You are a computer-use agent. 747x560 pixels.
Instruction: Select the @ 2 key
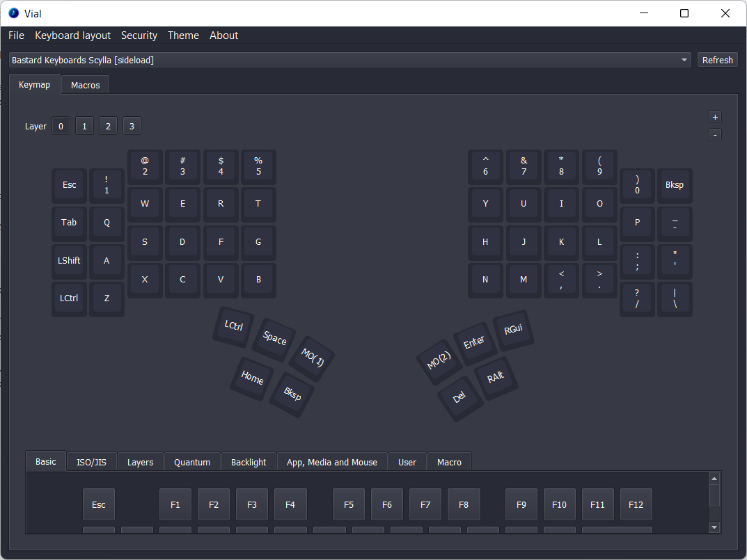[x=145, y=166]
